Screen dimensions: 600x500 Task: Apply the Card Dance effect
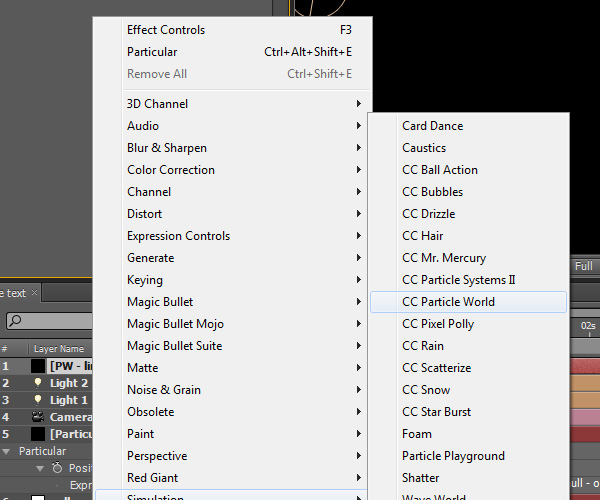(x=468, y=125)
